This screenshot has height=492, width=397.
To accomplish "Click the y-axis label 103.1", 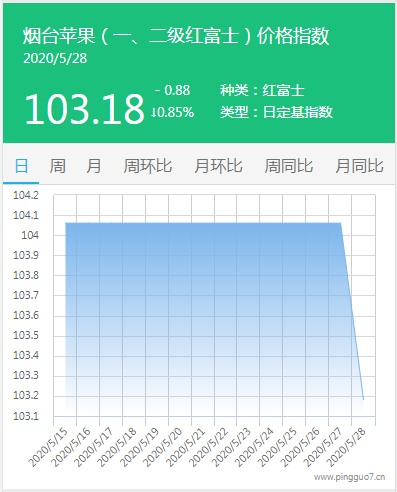I will [x=26, y=416].
